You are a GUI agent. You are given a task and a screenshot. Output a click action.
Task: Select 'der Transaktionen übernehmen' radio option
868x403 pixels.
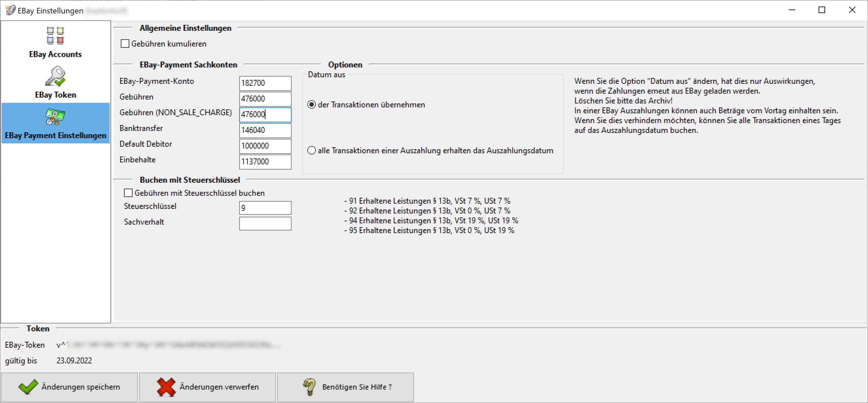tap(312, 105)
